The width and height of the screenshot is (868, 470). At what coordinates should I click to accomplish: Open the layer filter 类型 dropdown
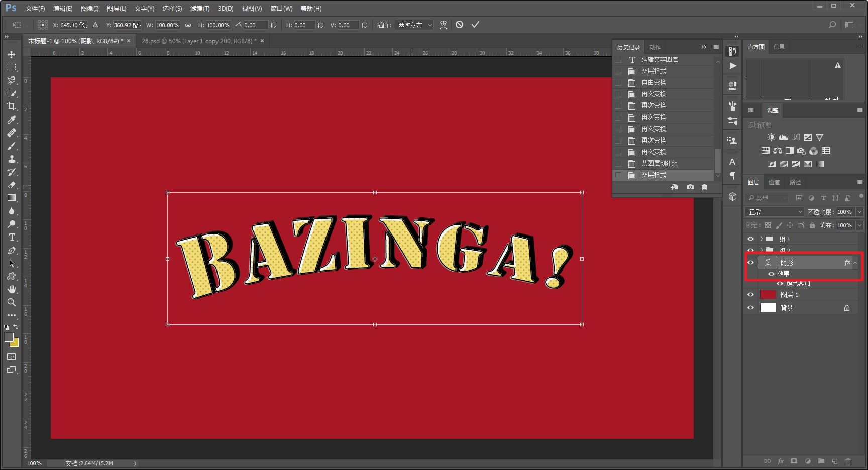click(767, 198)
